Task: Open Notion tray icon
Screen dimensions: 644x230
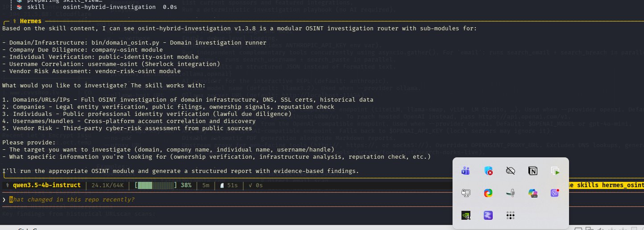Action: (x=533, y=171)
